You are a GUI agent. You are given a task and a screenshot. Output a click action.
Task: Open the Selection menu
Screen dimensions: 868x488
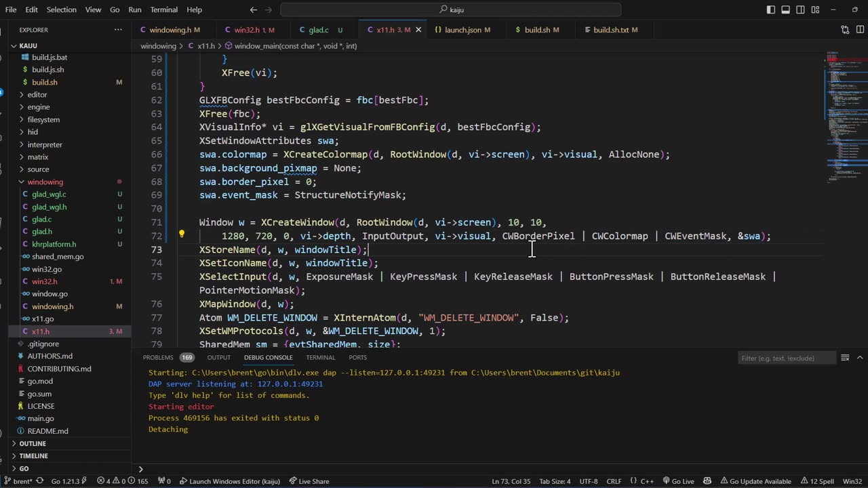pos(61,9)
